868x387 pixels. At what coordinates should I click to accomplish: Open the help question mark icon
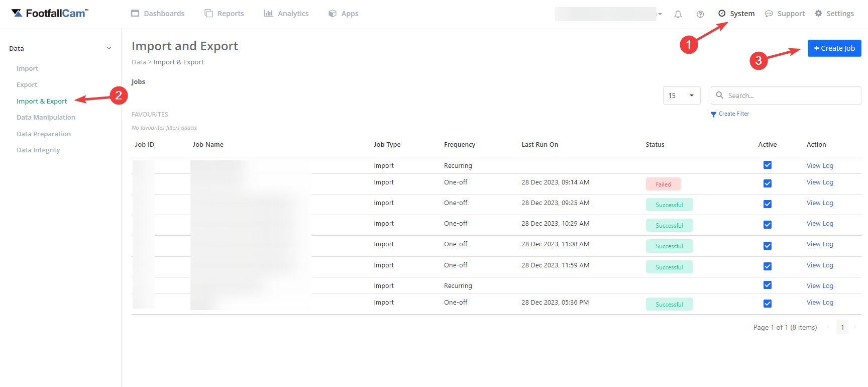point(700,14)
